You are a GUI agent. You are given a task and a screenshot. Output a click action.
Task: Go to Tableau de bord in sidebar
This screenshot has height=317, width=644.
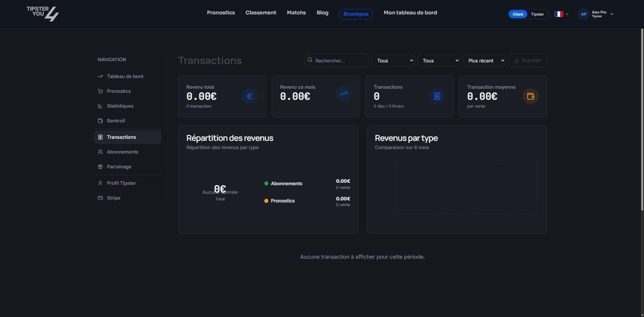click(128, 76)
